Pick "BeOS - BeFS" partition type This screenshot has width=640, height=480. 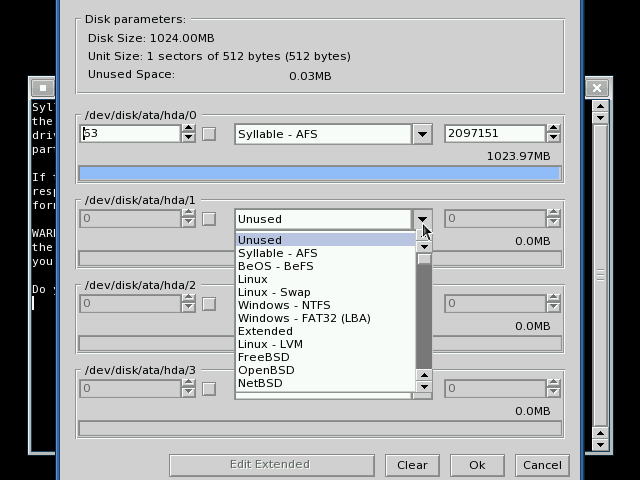pyautogui.click(x=275, y=266)
